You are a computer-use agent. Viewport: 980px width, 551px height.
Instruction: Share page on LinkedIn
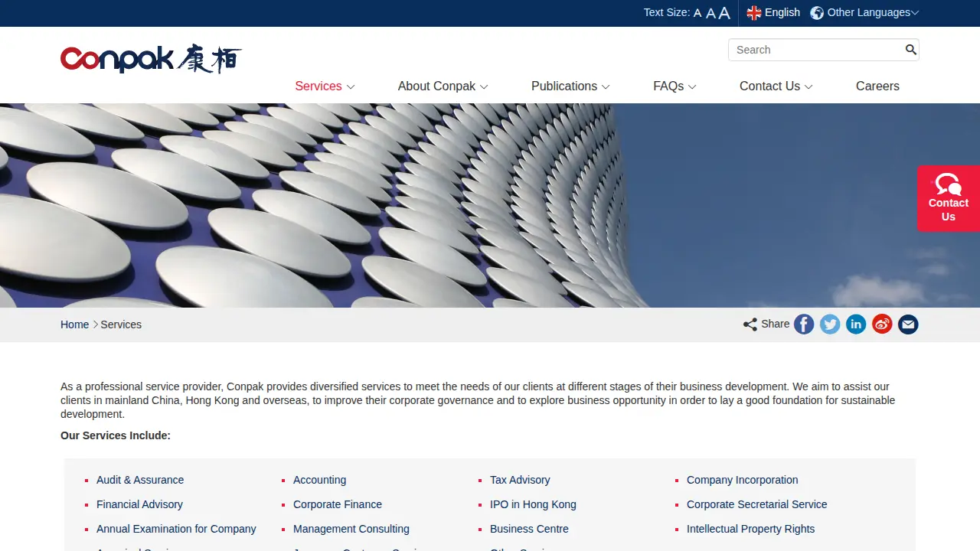pyautogui.click(x=856, y=324)
